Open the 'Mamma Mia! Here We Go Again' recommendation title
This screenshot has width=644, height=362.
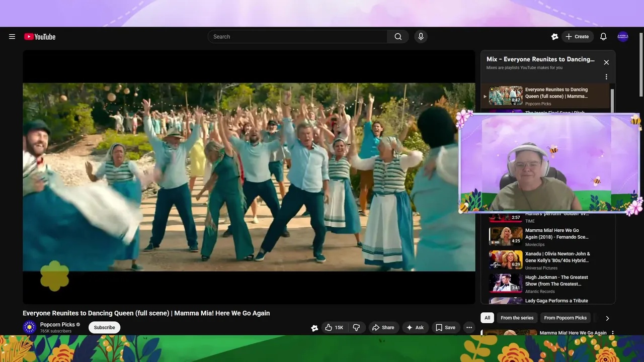573,333
